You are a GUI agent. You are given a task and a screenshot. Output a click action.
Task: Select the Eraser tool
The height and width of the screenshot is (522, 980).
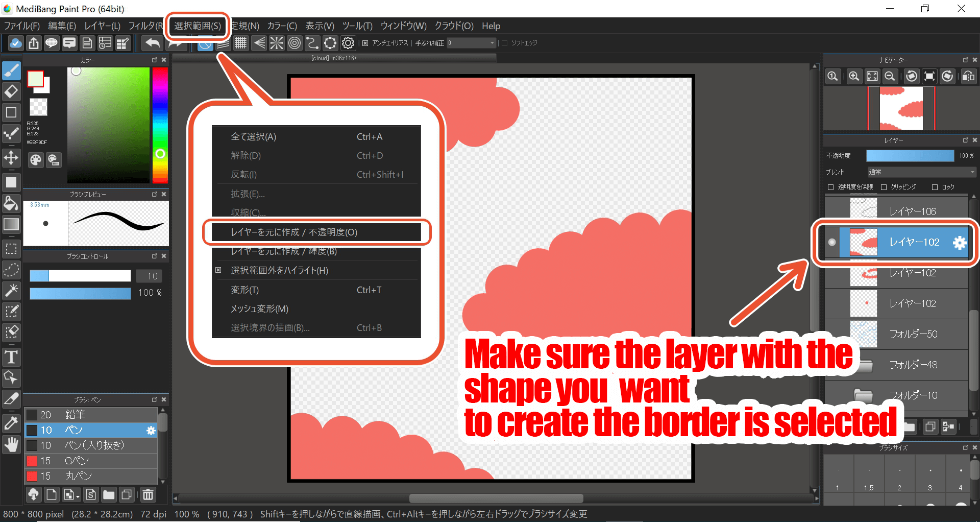(11, 91)
